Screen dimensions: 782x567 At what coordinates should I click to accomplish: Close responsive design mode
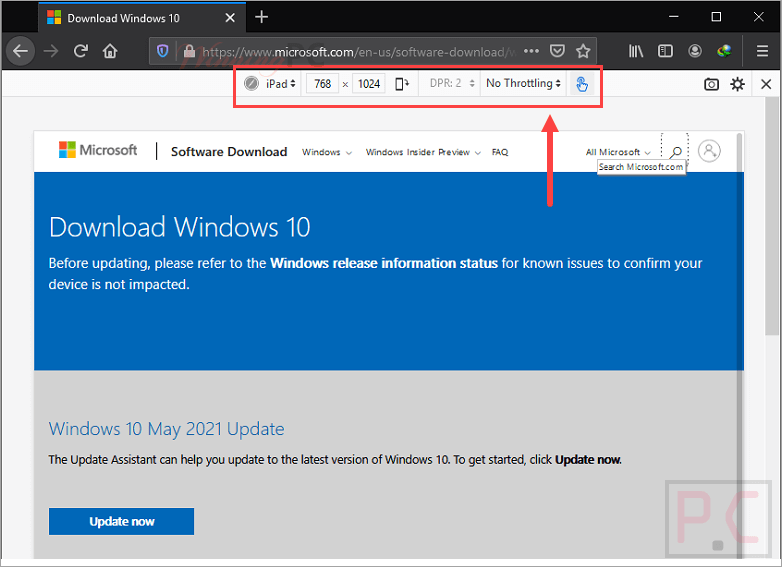pos(766,84)
